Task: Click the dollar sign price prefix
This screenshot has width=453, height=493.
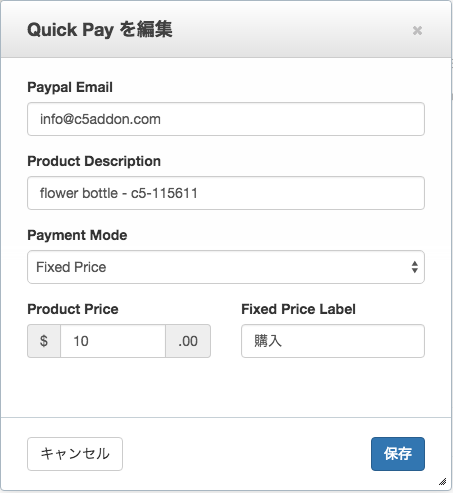Action: [44, 341]
